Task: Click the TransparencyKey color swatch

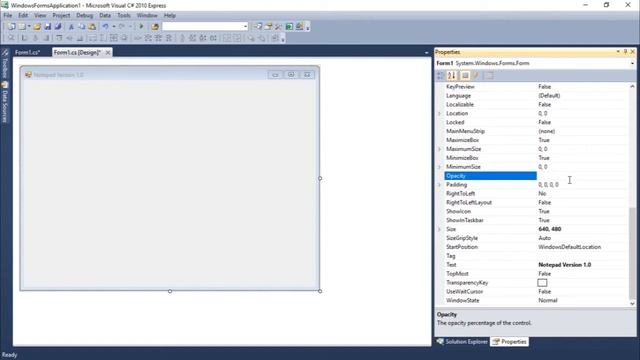Action: click(x=542, y=282)
